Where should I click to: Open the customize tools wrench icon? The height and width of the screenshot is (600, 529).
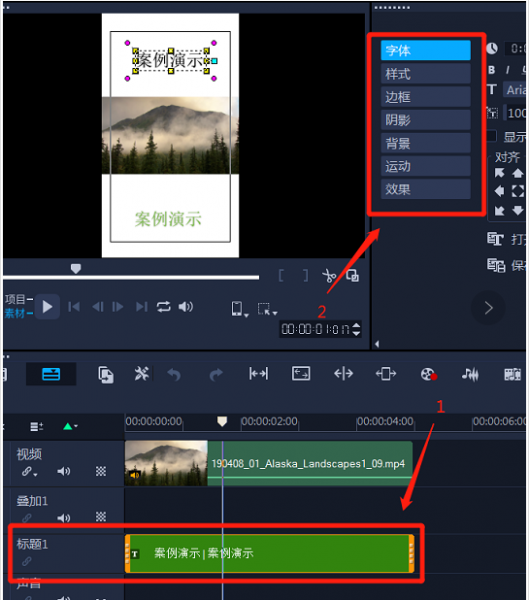point(142,373)
